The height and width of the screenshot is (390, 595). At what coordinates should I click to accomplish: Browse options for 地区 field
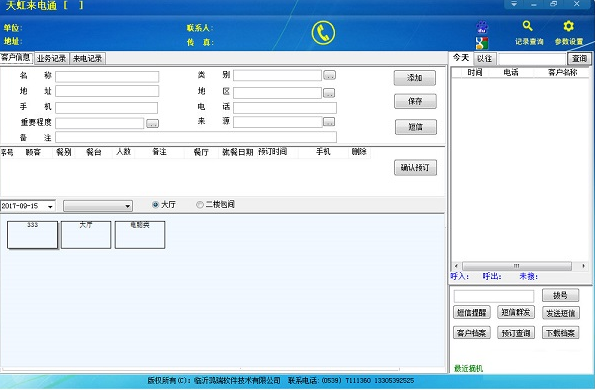pyautogui.click(x=329, y=93)
